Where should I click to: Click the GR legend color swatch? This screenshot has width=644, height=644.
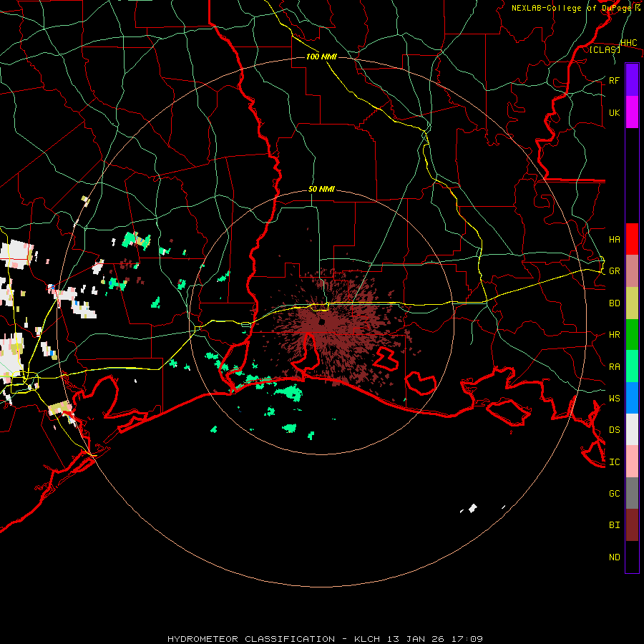coord(632,270)
